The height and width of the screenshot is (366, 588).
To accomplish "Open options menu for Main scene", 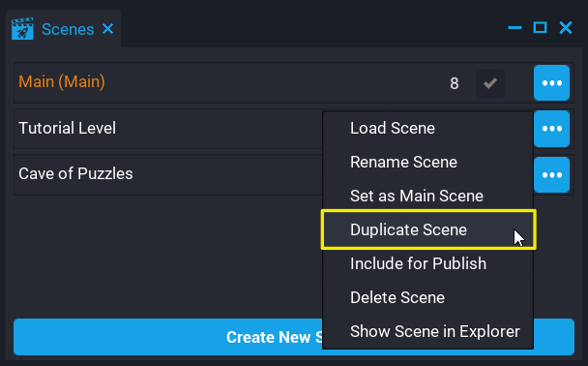I will (551, 82).
